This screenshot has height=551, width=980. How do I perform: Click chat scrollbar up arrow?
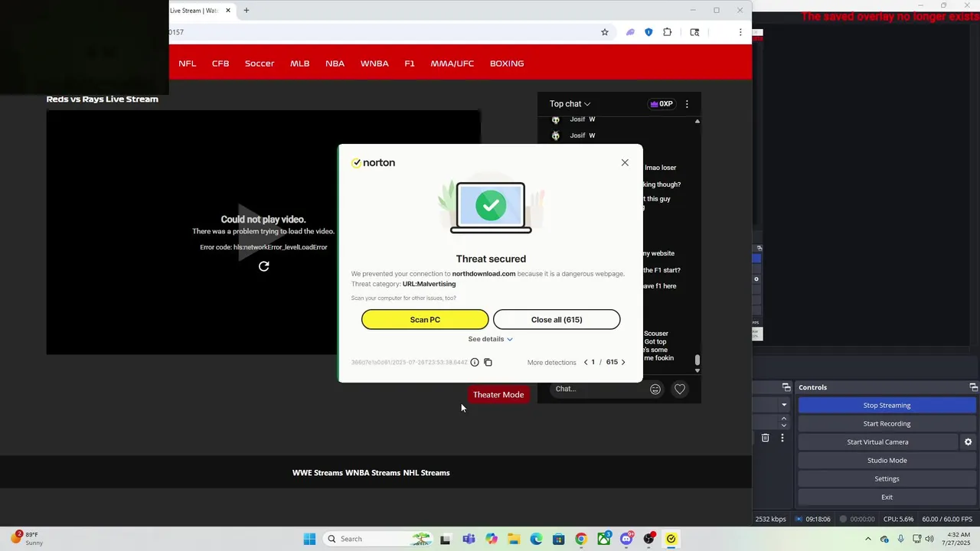tap(697, 121)
